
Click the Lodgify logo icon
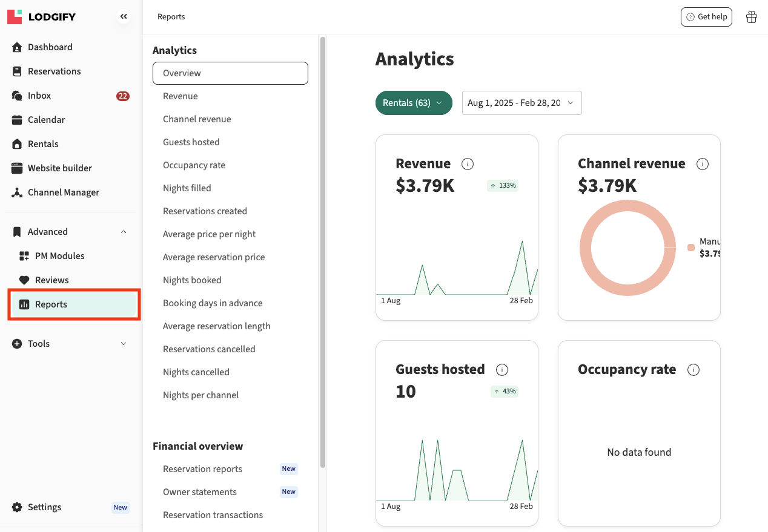[15, 17]
